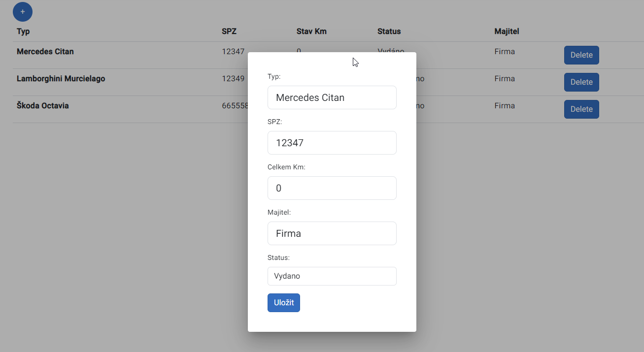Click the Majitel text field in form
This screenshot has height=352, width=644.
pos(332,233)
